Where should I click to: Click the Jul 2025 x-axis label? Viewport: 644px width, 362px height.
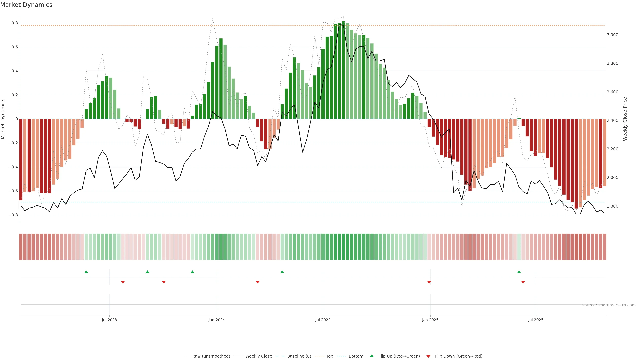536,320
